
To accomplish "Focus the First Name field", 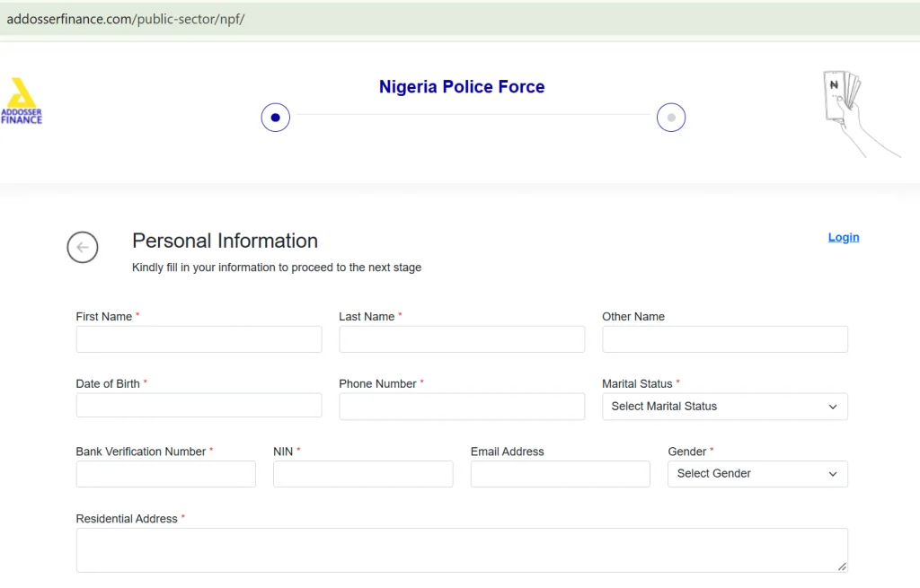I will coord(199,339).
